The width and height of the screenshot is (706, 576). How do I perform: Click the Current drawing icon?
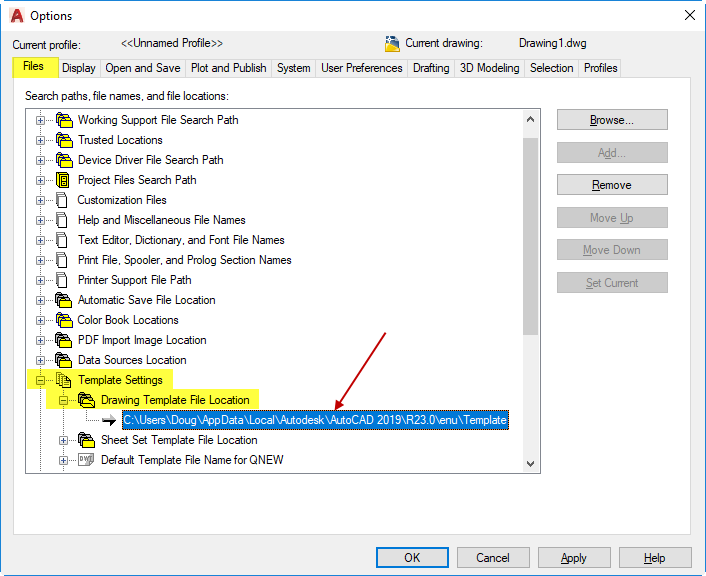point(392,44)
